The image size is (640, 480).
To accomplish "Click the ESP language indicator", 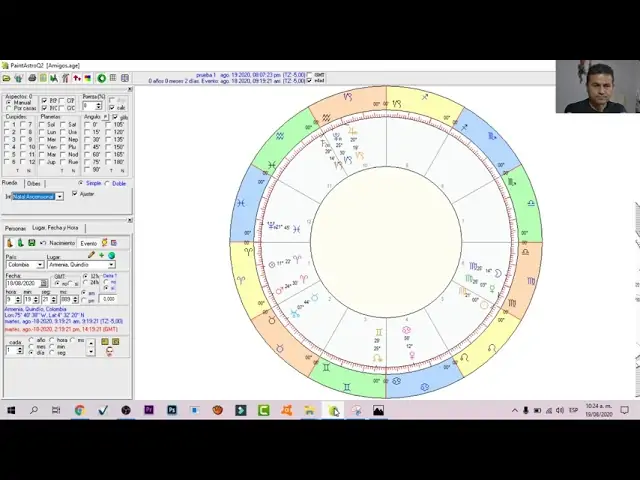I will pyautogui.click(x=573, y=410).
